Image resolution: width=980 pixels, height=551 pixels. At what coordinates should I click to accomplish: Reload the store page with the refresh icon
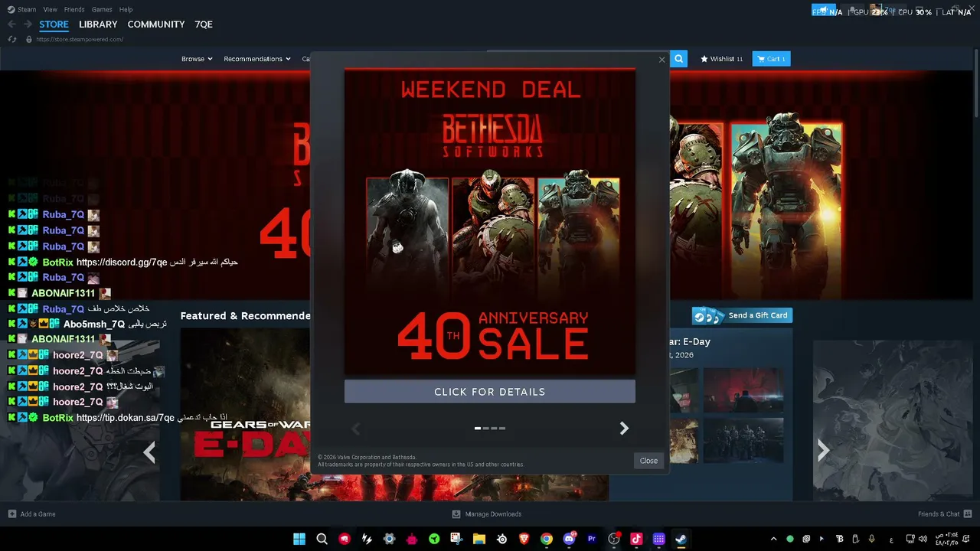click(12, 39)
